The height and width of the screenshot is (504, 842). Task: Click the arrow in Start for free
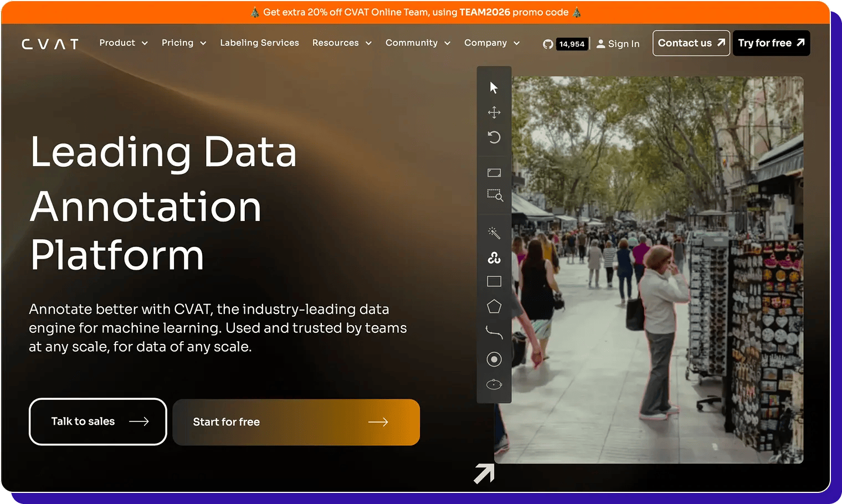(x=378, y=422)
